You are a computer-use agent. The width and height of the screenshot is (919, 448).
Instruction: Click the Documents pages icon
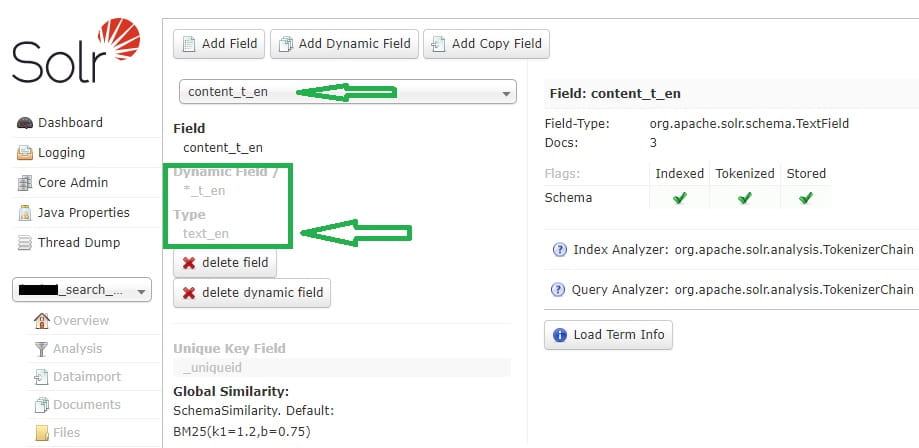point(42,405)
